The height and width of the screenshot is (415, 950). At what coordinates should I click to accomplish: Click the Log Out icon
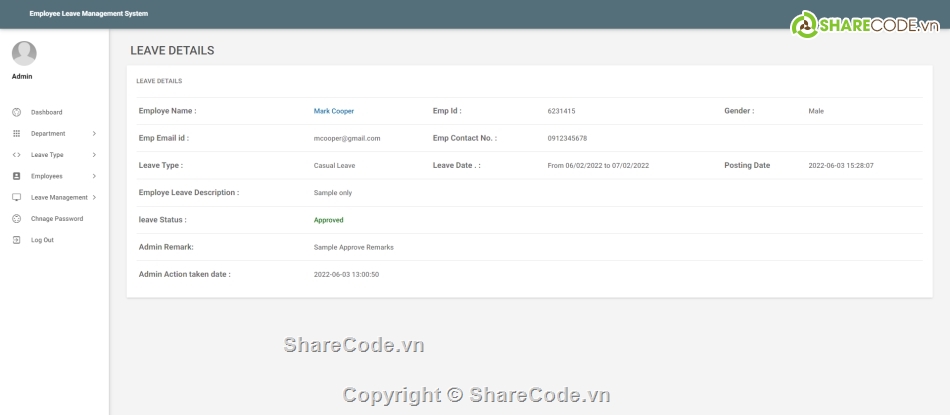(x=16, y=240)
